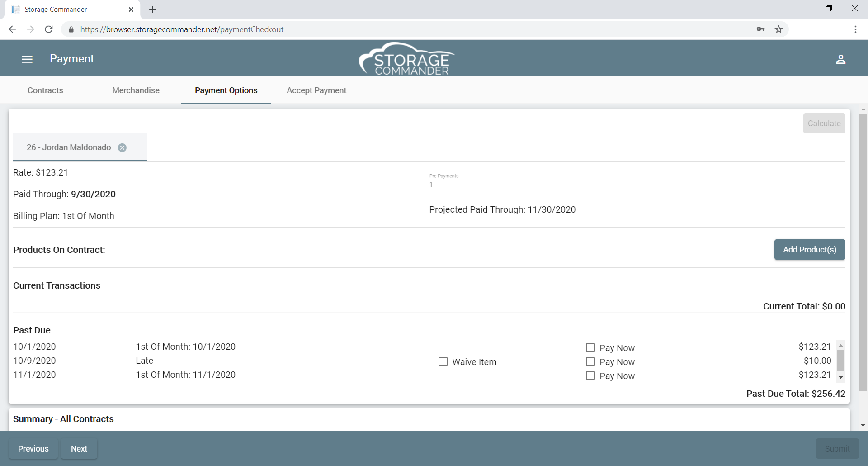Click the Submit button
The image size is (868, 466).
pyautogui.click(x=837, y=448)
